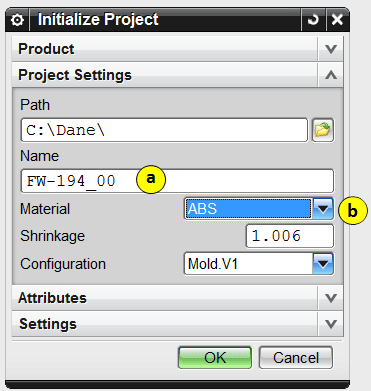The width and height of the screenshot is (371, 391).
Task: Click the Product section header
Action: coord(165,49)
